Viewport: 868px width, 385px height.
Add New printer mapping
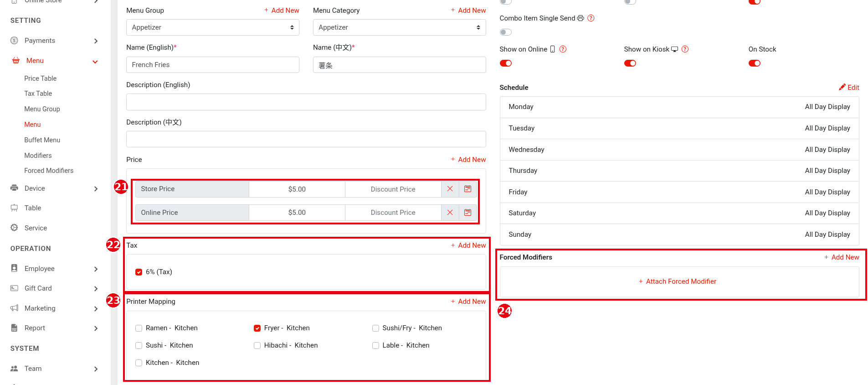click(468, 301)
